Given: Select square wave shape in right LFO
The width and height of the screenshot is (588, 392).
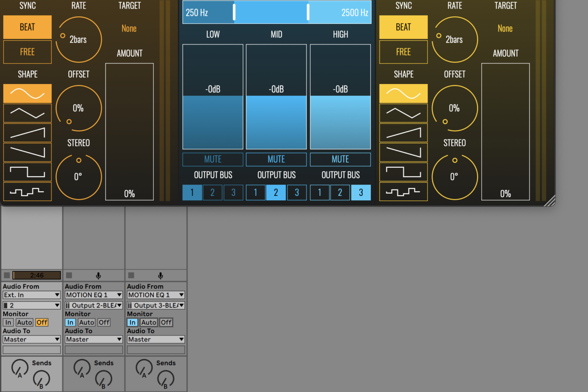Looking at the screenshot, I should point(403,172).
